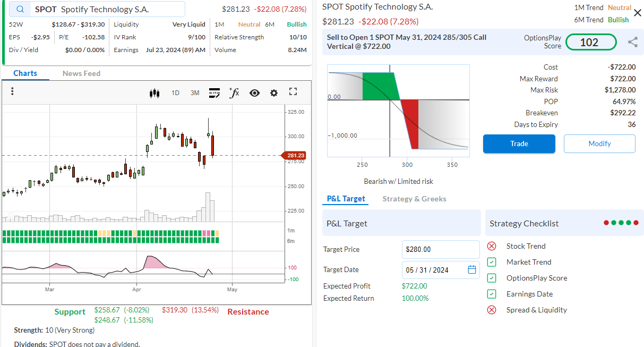Click the 1m trend color bar row
644x347 pixels.
[x=110, y=233]
